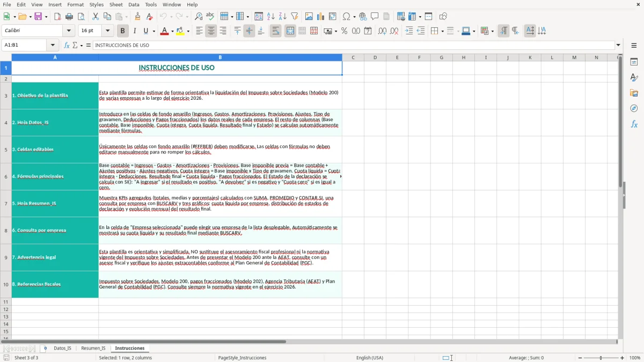
Task: Export directly as PDF
Action: tap(57, 17)
